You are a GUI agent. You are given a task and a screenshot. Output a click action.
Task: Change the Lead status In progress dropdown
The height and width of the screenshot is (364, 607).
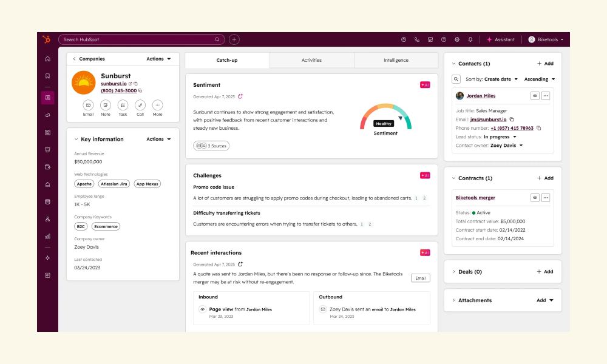click(500, 136)
